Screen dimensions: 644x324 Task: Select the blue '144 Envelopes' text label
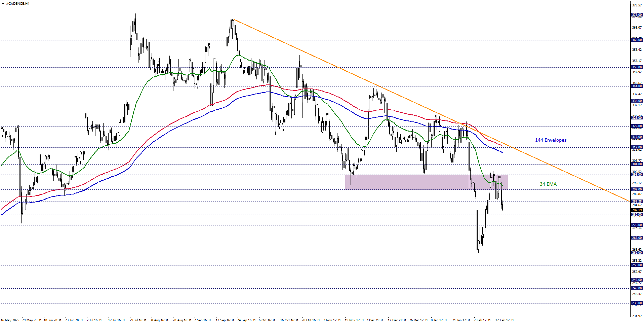(551, 140)
